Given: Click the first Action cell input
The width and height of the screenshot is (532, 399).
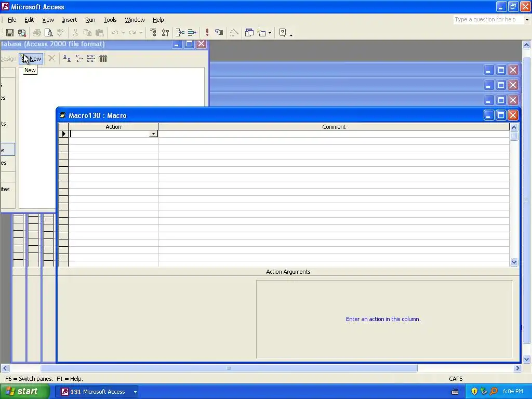Looking at the screenshot, I should 109,134.
